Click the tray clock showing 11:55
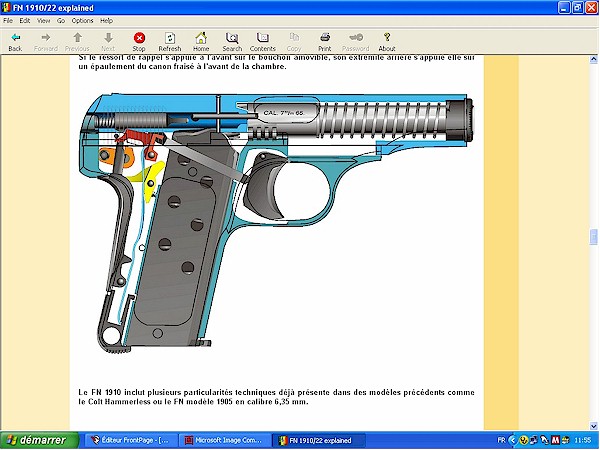 (582, 440)
